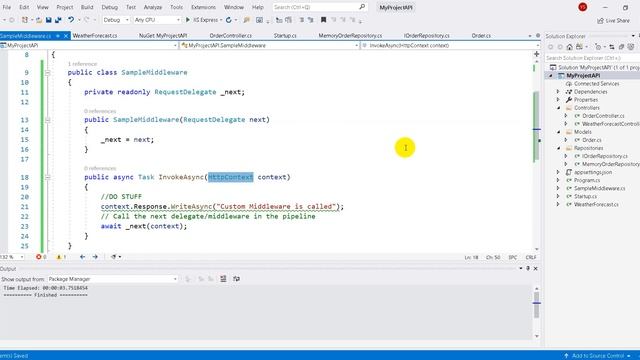Undo the last edit via toolbar
The height and width of the screenshot is (360, 640).
71,20
